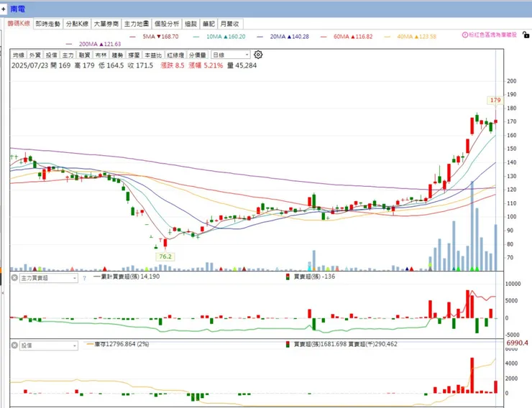Switch to the 追蹤 tab
Screen dimensions: 532x408
191,24
